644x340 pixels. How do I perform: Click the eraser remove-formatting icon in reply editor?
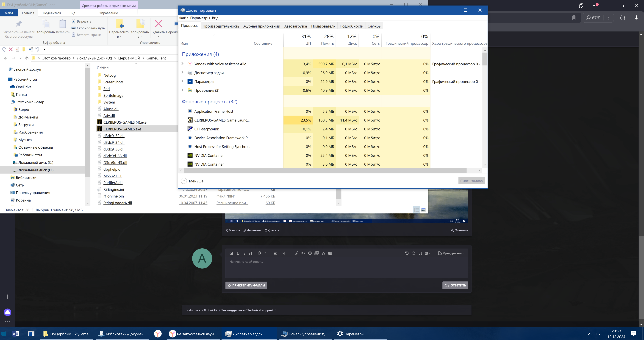(231, 253)
